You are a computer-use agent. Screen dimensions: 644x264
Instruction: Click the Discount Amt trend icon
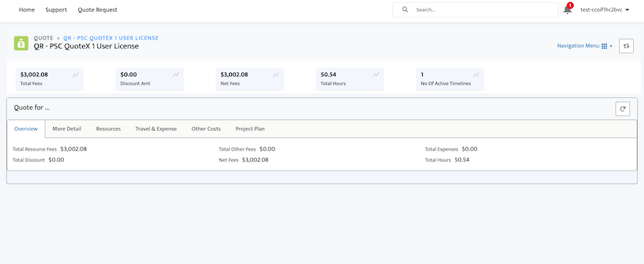click(176, 75)
